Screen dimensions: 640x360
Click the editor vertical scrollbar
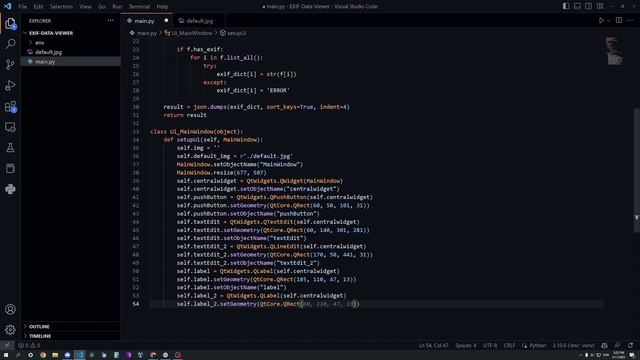tap(636, 170)
